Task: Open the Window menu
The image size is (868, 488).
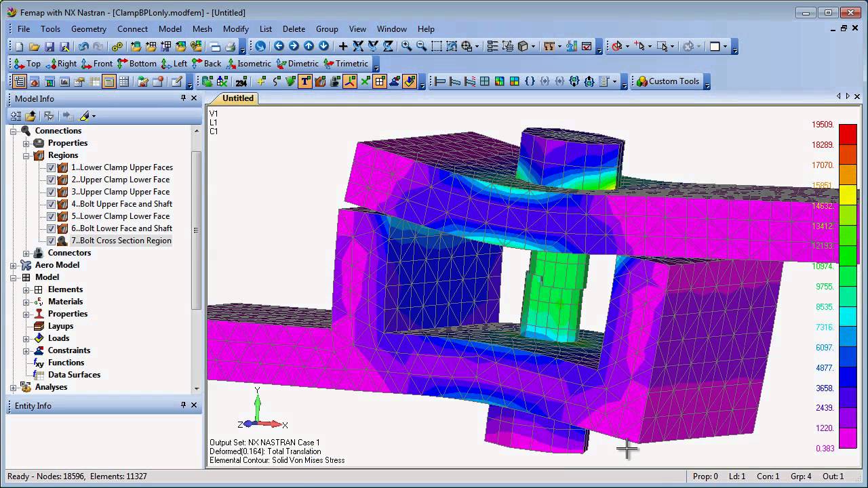Action: click(392, 29)
